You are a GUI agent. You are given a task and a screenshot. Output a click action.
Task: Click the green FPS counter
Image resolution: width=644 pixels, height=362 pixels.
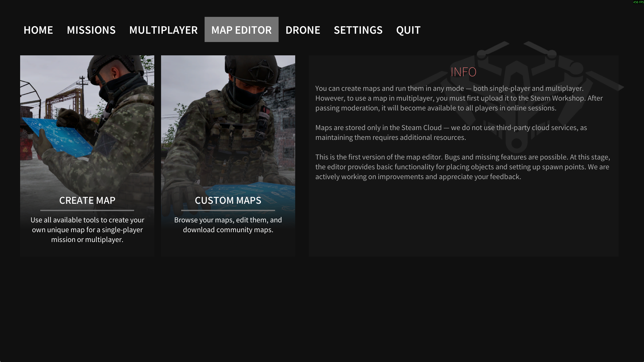[638, 2]
